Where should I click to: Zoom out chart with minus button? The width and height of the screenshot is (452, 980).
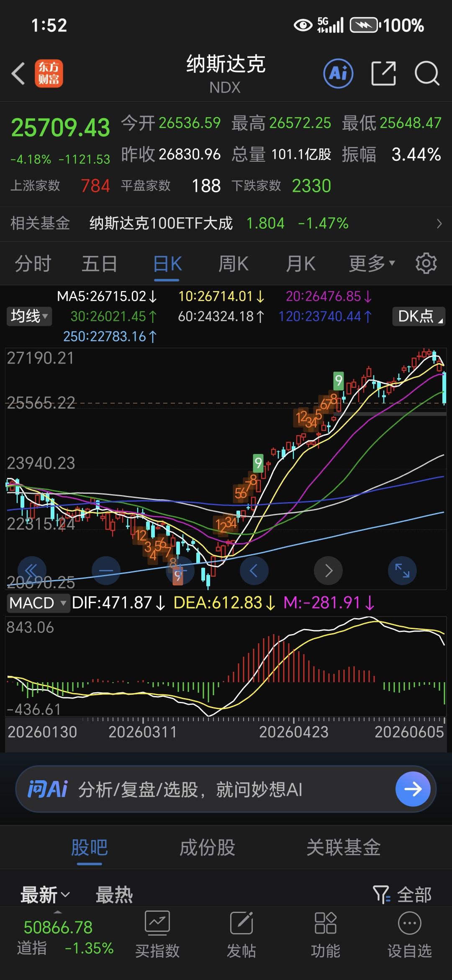106,570
